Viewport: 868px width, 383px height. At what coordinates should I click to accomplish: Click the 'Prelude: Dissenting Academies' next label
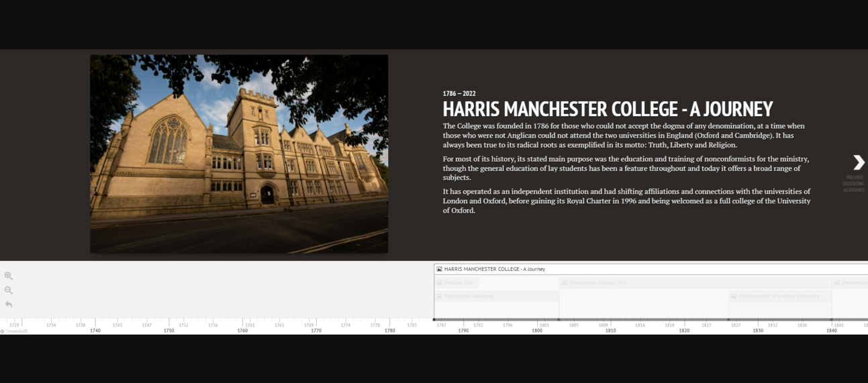[854, 184]
